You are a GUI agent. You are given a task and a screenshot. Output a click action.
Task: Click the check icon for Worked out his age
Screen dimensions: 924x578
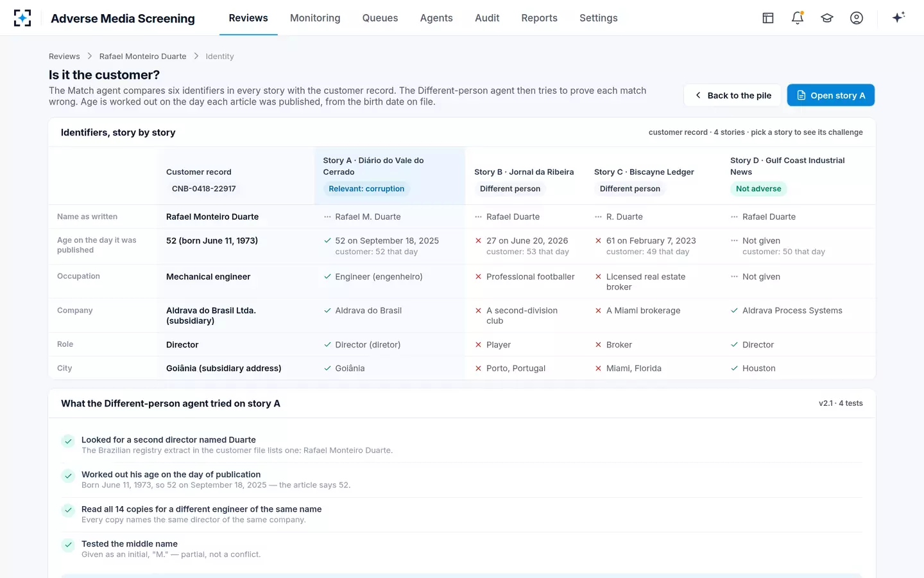[x=68, y=476]
